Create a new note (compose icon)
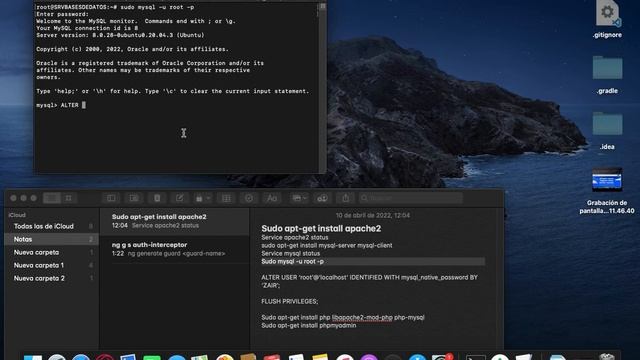Viewport: 640px width, 360px height. (x=180, y=198)
